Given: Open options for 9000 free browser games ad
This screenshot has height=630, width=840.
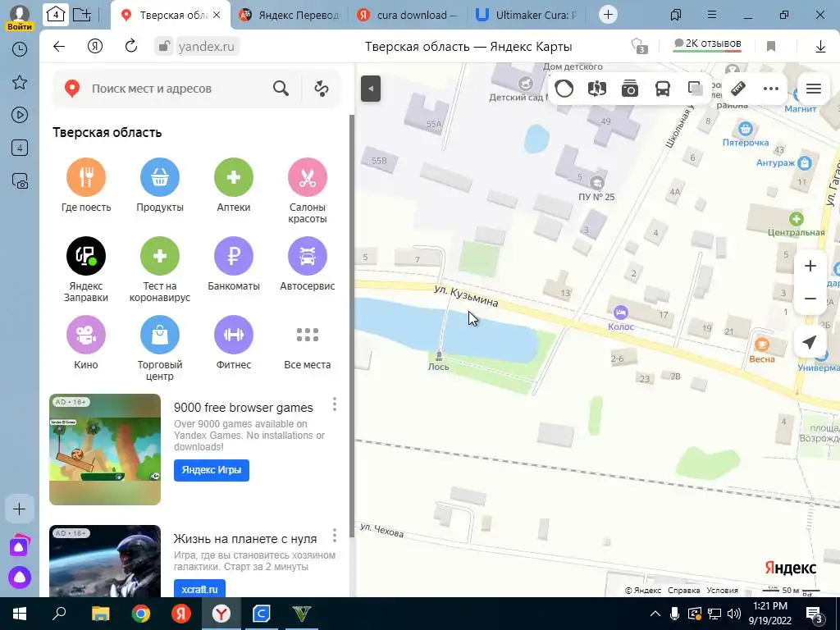Looking at the screenshot, I should coord(335,404).
